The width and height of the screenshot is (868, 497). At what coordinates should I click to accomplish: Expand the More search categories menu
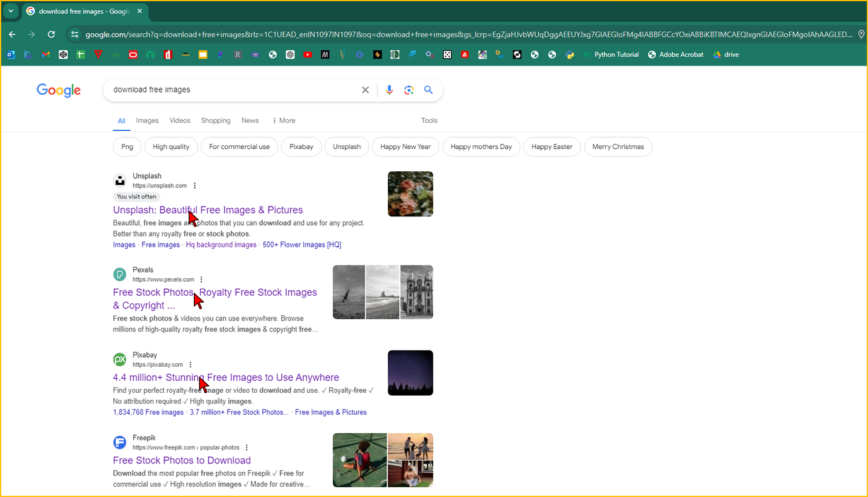coord(284,120)
